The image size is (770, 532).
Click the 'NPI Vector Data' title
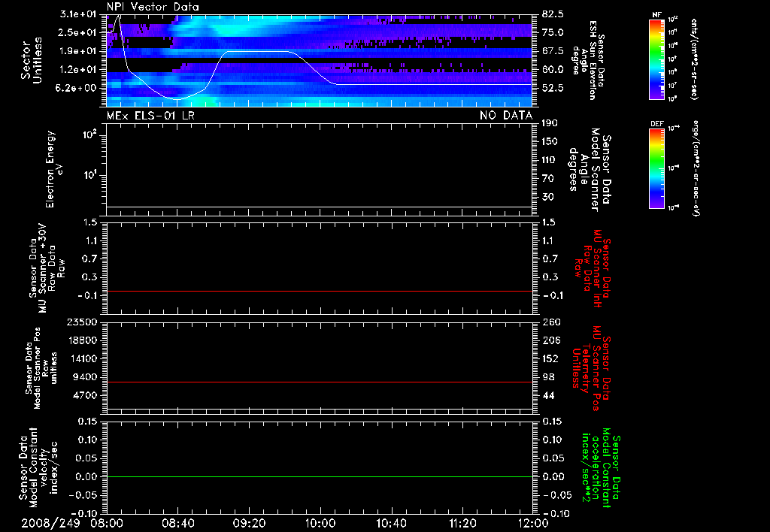[153, 7]
